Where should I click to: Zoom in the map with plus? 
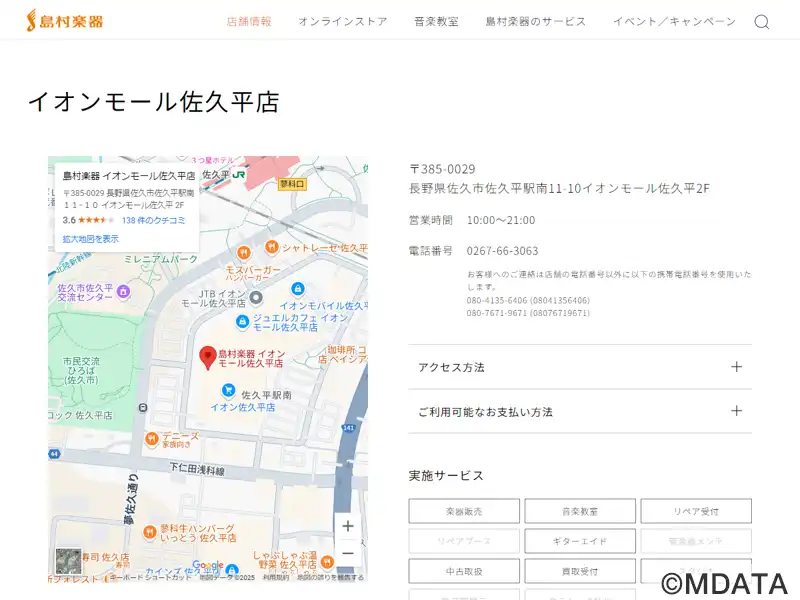pos(347,526)
